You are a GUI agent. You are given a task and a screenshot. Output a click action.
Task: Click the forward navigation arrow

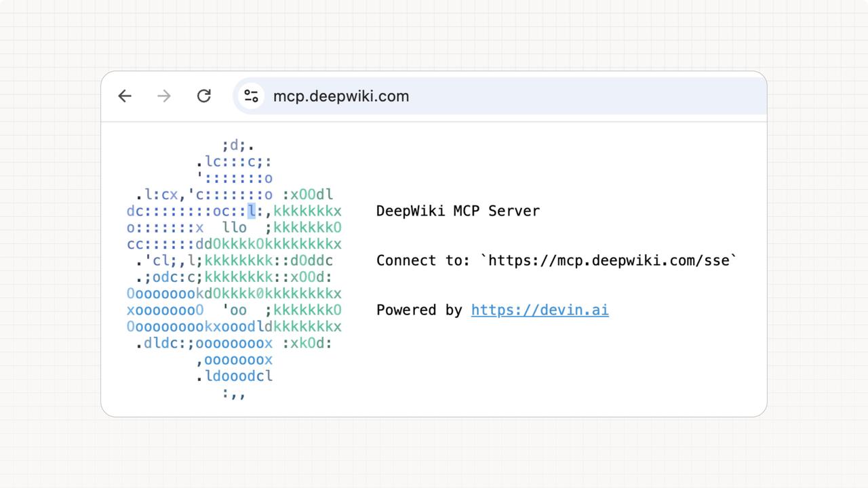click(x=164, y=96)
